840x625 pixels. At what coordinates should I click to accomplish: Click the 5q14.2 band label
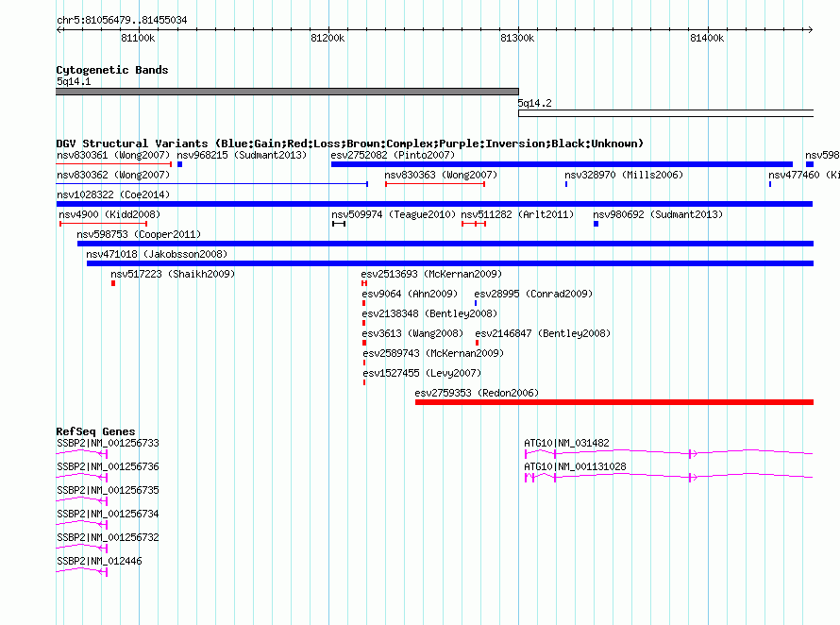(x=534, y=103)
